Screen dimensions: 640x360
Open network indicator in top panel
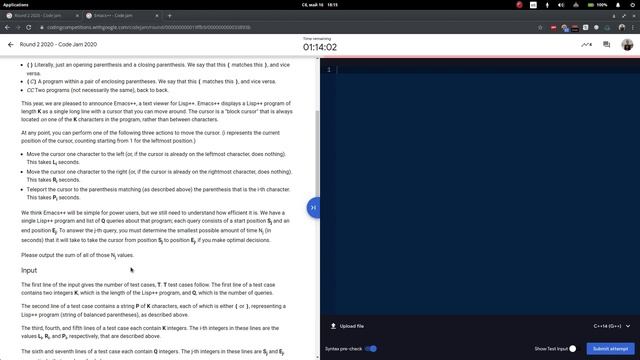click(576, 5)
